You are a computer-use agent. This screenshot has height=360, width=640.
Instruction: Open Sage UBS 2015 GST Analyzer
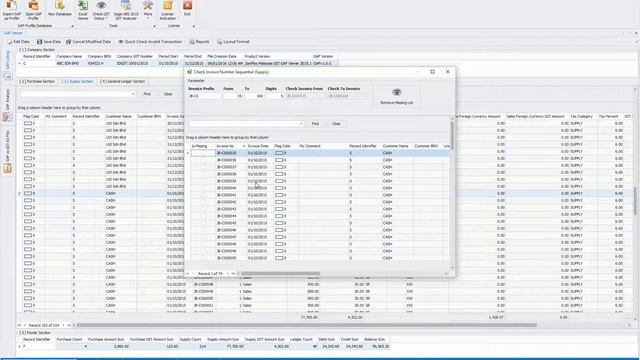coord(126,10)
